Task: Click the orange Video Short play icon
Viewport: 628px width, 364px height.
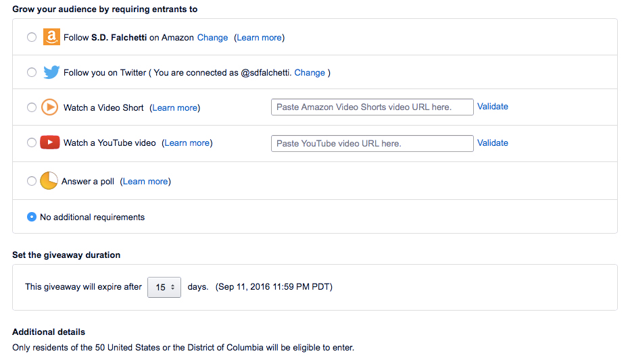Action: 49,107
